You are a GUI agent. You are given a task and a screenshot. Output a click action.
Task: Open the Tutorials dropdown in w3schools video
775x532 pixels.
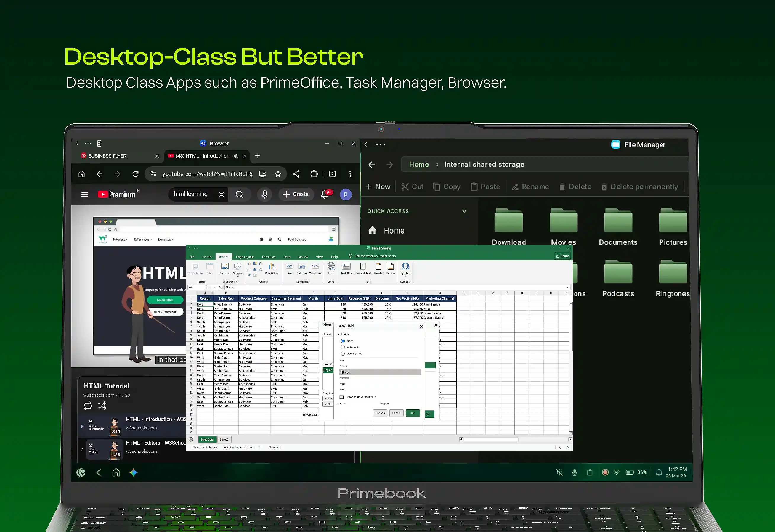point(120,239)
